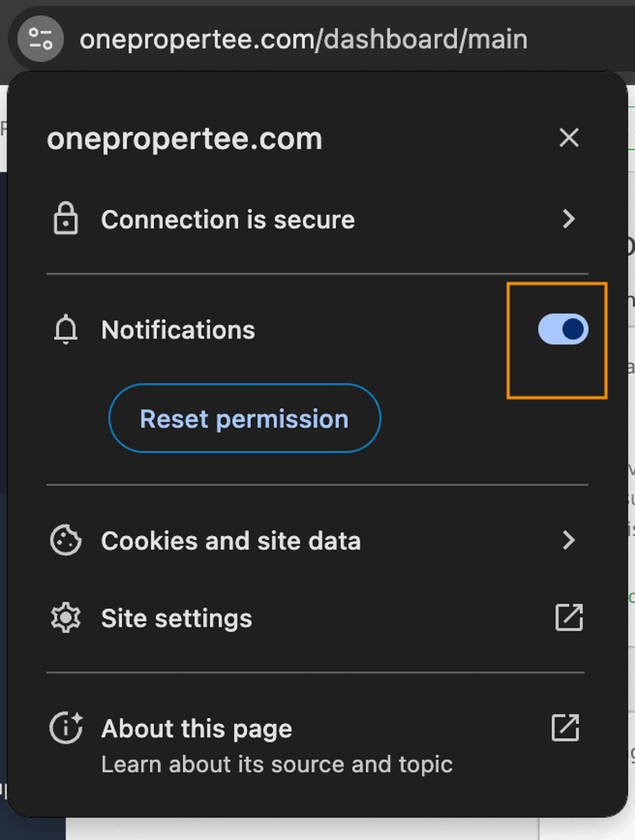Screen dimensions: 635x840
Task: Click the Notifications label text
Action: (x=178, y=329)
